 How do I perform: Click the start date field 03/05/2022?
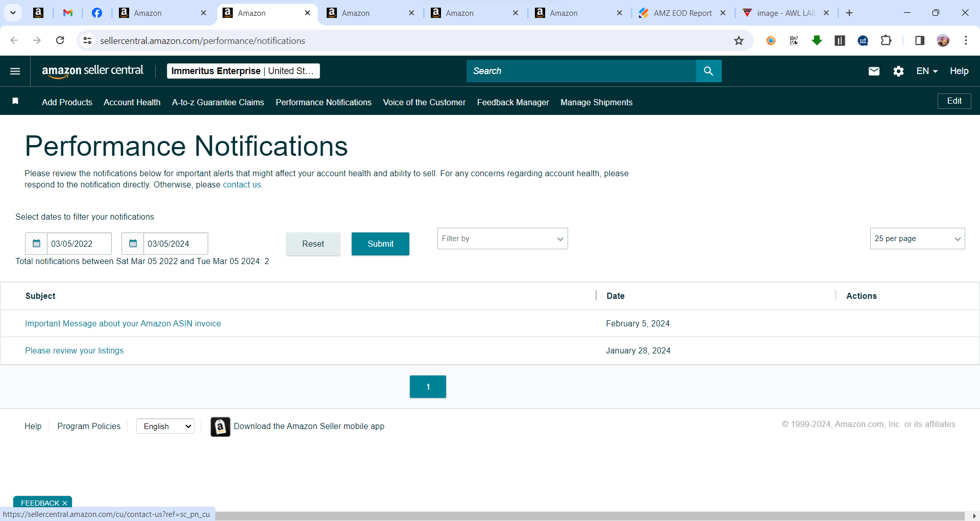pyautogui.click(x=79, y=244)
